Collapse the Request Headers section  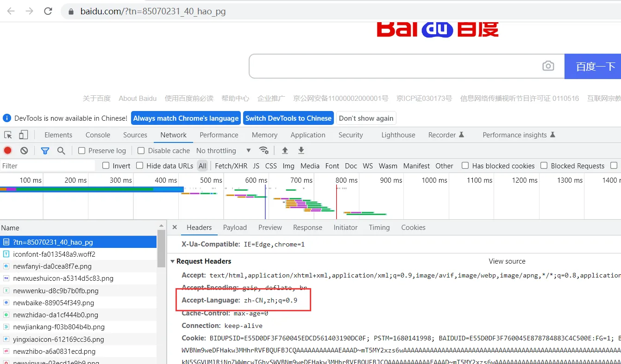[173, 261]
